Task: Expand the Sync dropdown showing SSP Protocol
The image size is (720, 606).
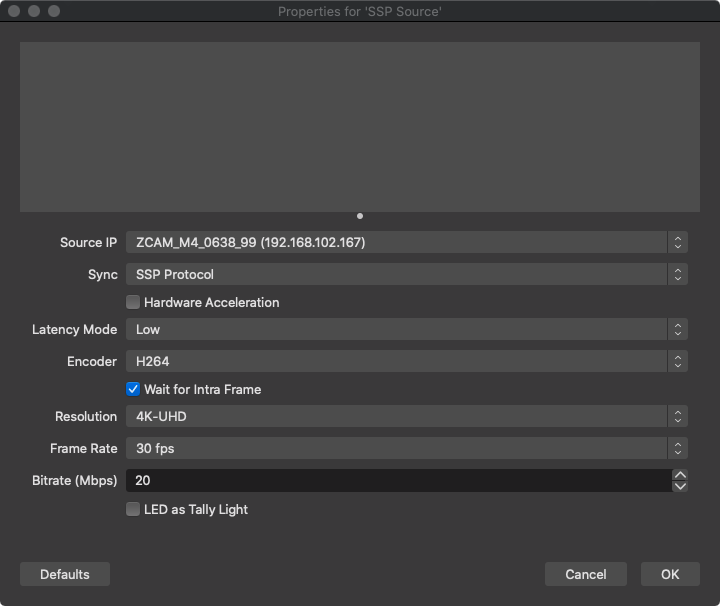Action: [405, 274]
